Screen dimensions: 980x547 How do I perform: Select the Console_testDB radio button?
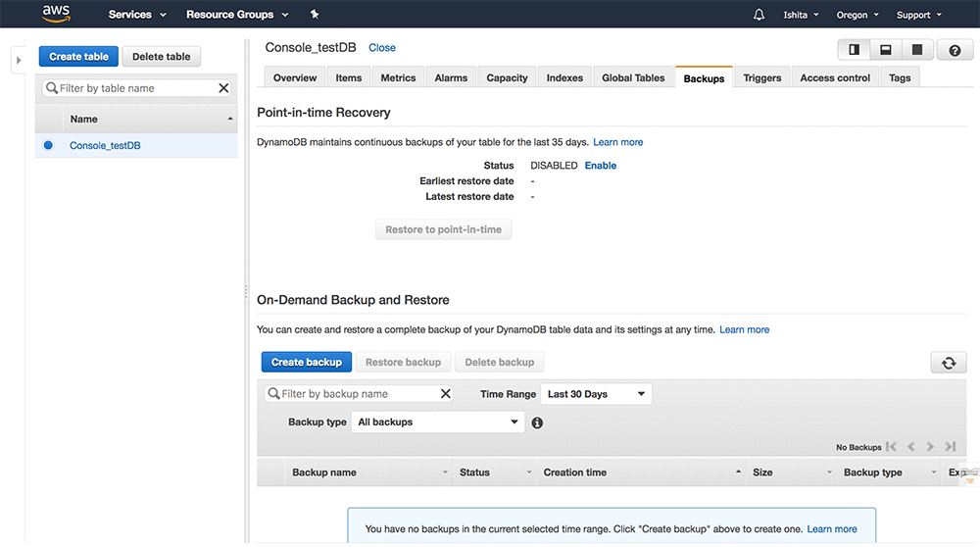coord(48,145)
